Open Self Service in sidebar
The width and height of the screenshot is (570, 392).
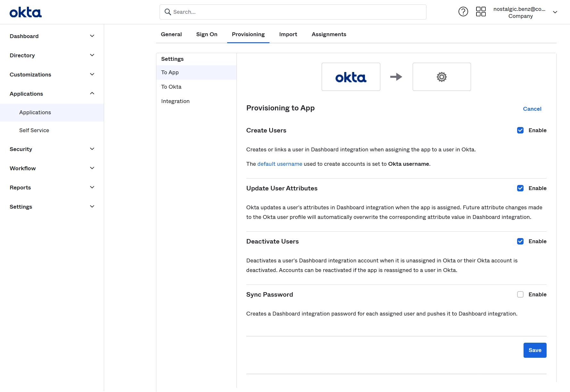pyautogui.click(x=52, y=130)
